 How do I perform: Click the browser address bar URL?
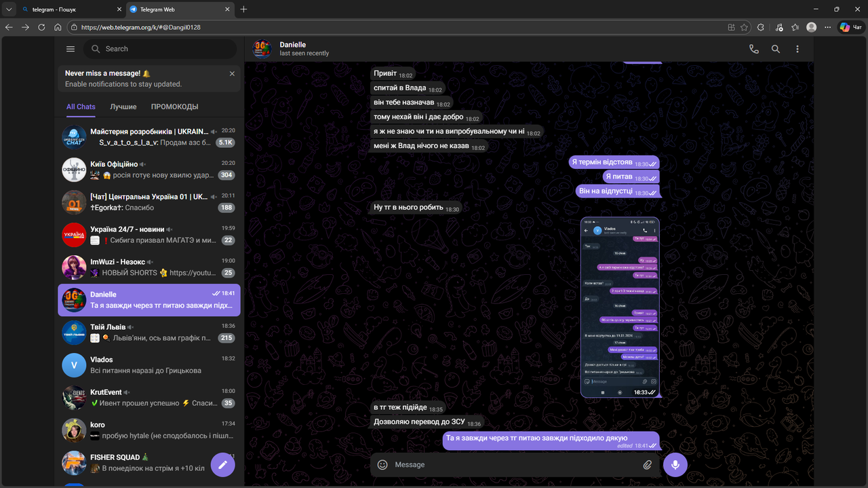tap(140, 27)
